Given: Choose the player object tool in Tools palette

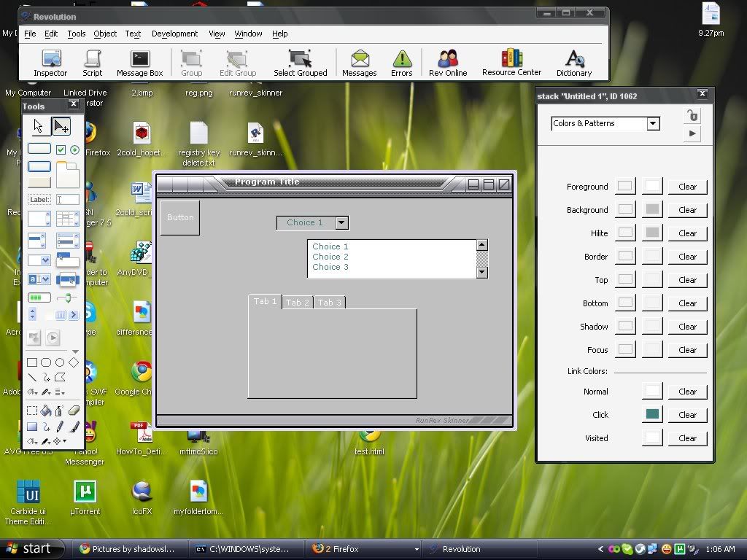Looking at the screenshot, I should (x=53, y=338).
